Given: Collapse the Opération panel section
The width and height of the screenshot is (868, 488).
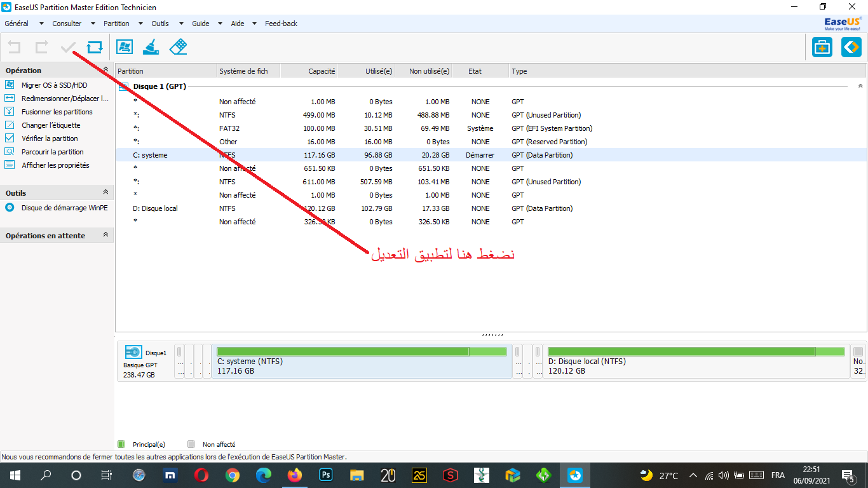Looking at the screenshot, I should [x=106, y=70].
